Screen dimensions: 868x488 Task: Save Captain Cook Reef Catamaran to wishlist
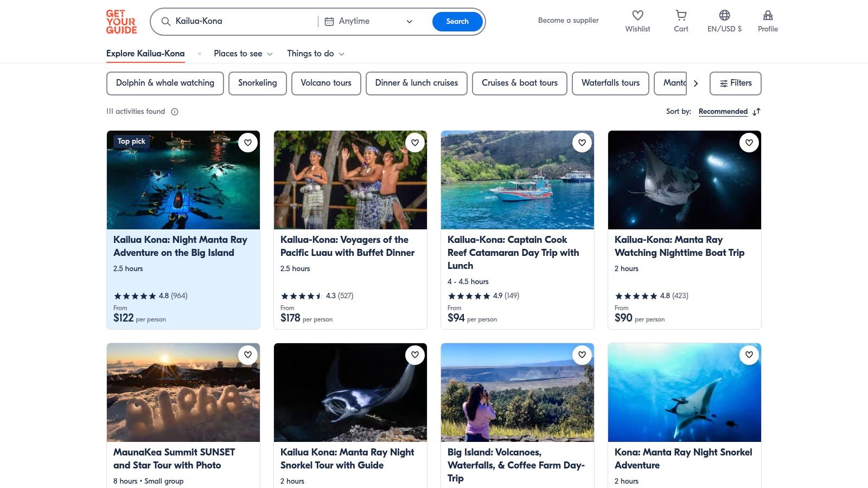[x=582, y=143]
